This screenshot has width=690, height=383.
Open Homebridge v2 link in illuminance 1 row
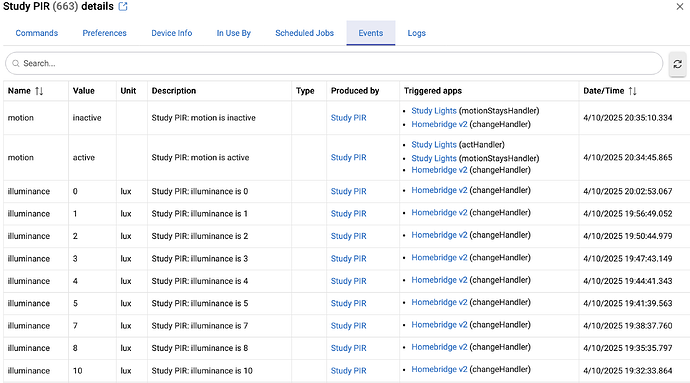coord(439,213)
